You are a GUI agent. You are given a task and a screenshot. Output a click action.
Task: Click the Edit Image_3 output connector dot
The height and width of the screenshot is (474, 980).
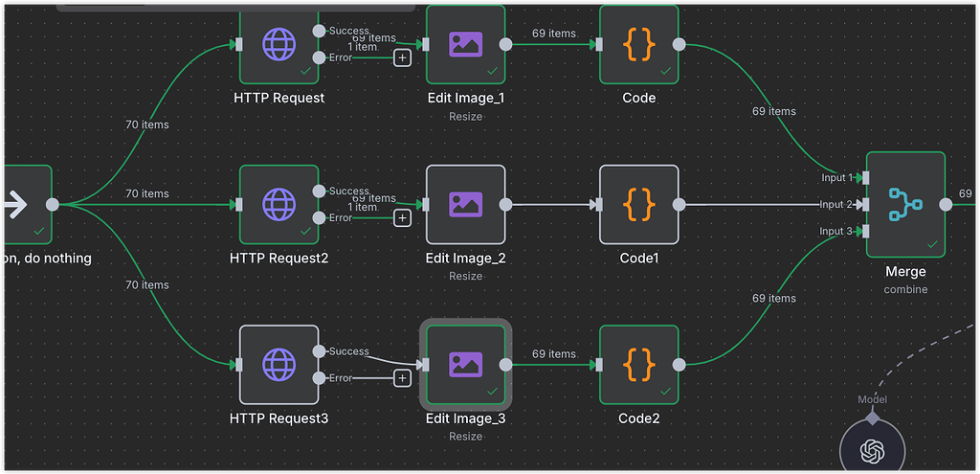[x=505, y=365]
